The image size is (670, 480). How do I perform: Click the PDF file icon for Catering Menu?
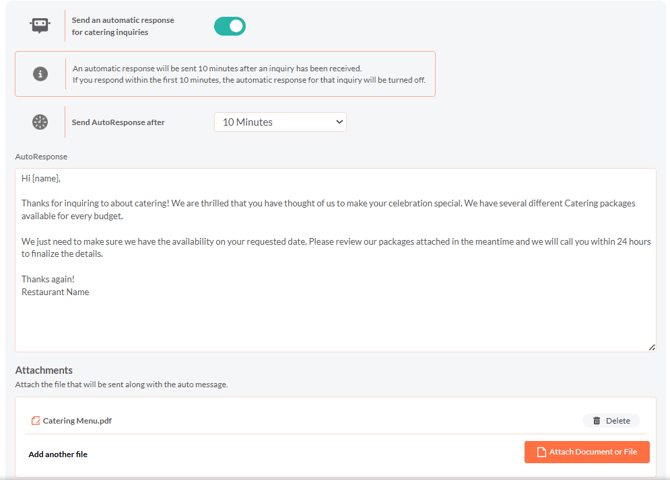[36, 421]
